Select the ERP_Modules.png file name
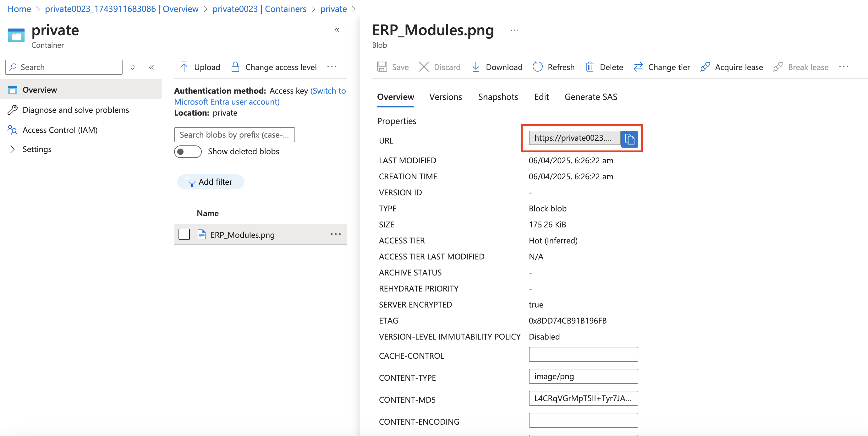The height and width of the screenshot is (436, 868). (x=242, y=235)
